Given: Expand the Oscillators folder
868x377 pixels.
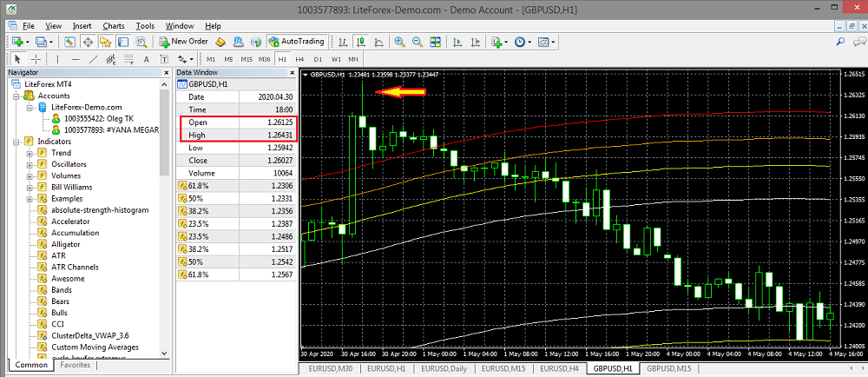Looking at the screenshot, I should tap(30, 164).
